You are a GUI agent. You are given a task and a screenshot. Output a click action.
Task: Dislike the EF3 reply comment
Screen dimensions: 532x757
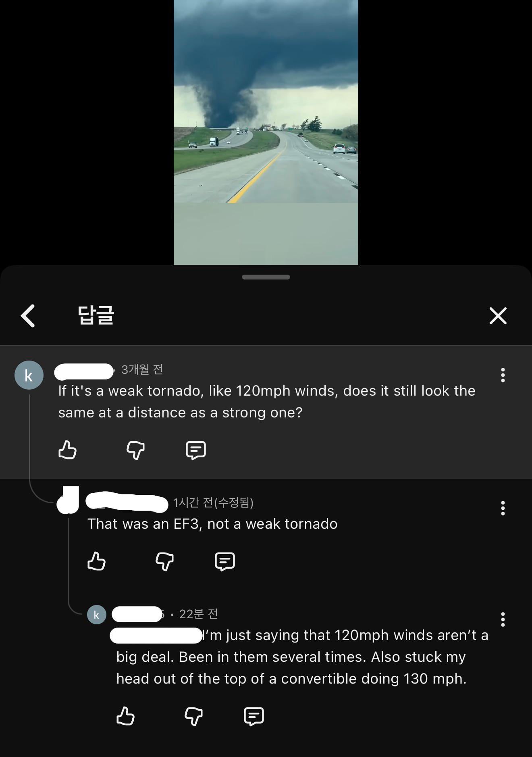[x=165, y=561]
